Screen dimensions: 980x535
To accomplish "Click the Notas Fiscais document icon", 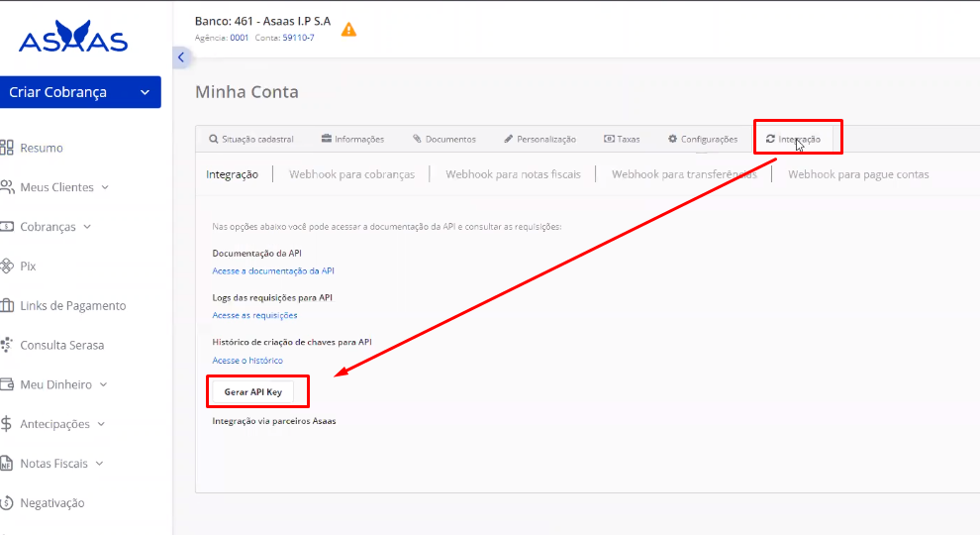I will [6, 463].
